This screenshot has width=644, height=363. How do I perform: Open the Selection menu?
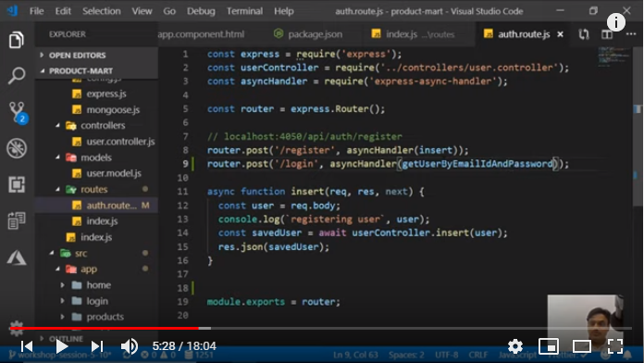102,11
